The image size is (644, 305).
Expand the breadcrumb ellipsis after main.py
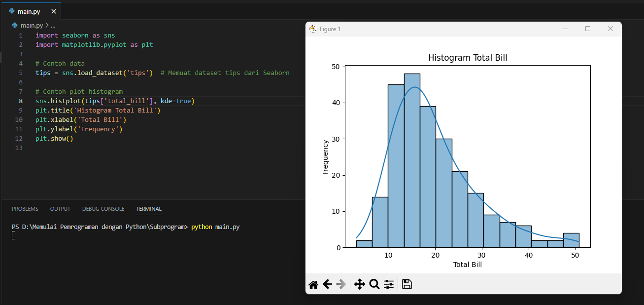[53, 25]
